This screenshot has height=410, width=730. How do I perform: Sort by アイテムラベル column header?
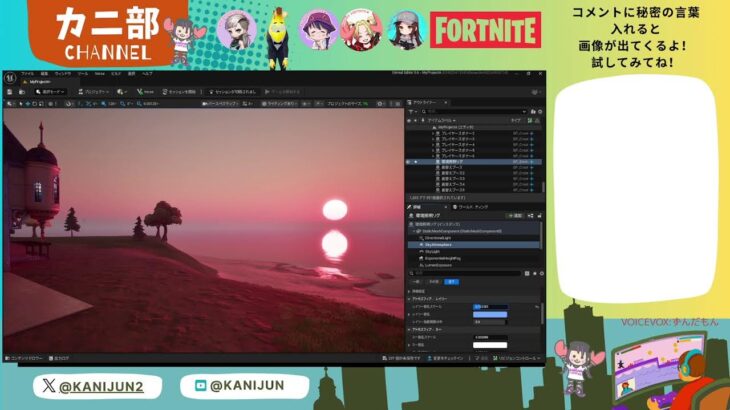(441, 121)
